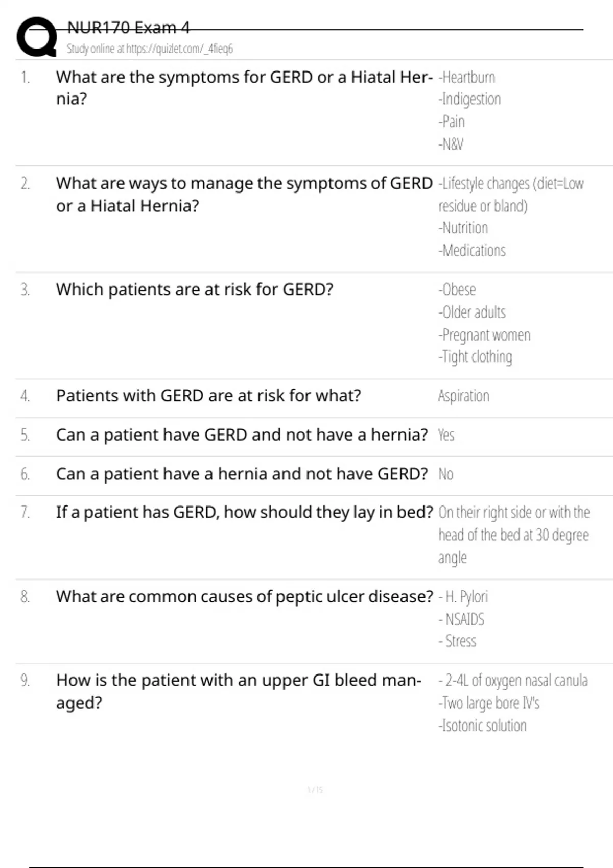Screen dimensions: 613x868
Task: Click question 5 about GERD without hernia
Action: tap(242, 435)
